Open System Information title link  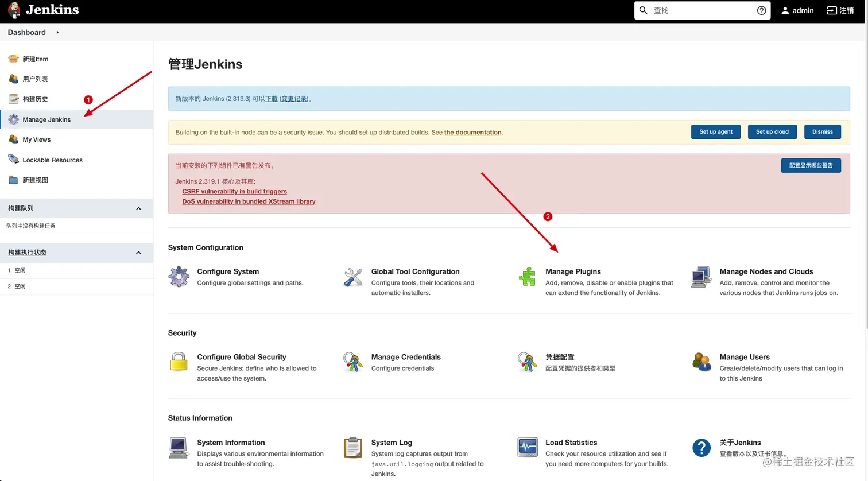tap(231, 443)
